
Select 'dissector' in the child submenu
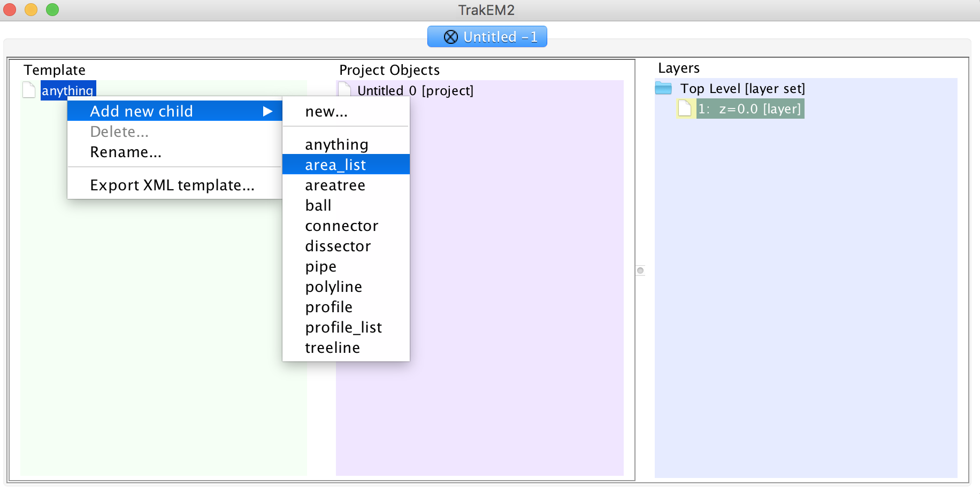click(x=346, y=246)
